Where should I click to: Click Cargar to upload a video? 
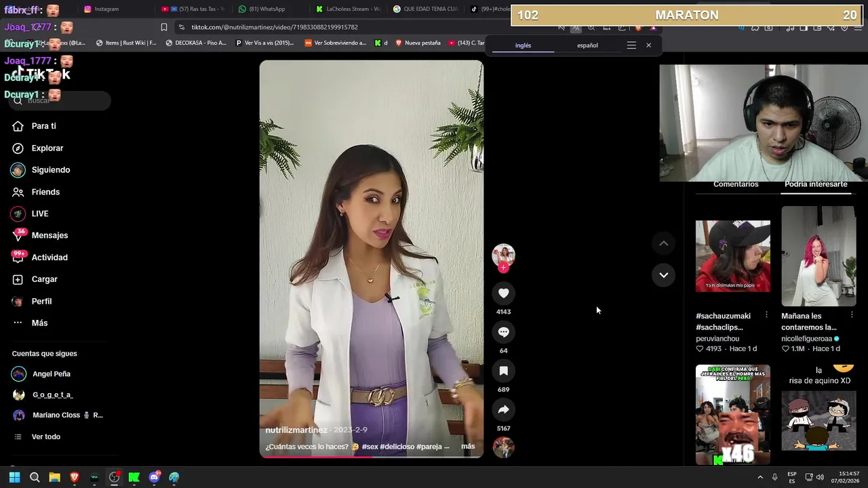[44, 279]
